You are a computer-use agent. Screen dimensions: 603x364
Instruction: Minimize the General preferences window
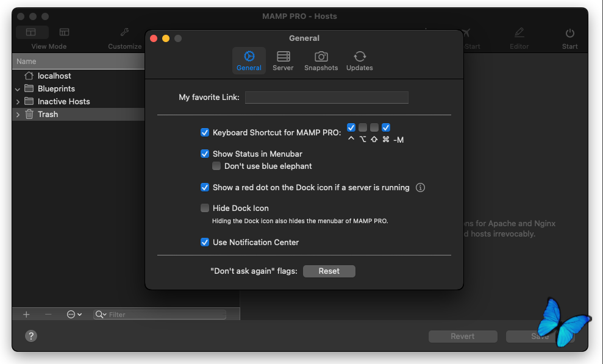[166, 38]
